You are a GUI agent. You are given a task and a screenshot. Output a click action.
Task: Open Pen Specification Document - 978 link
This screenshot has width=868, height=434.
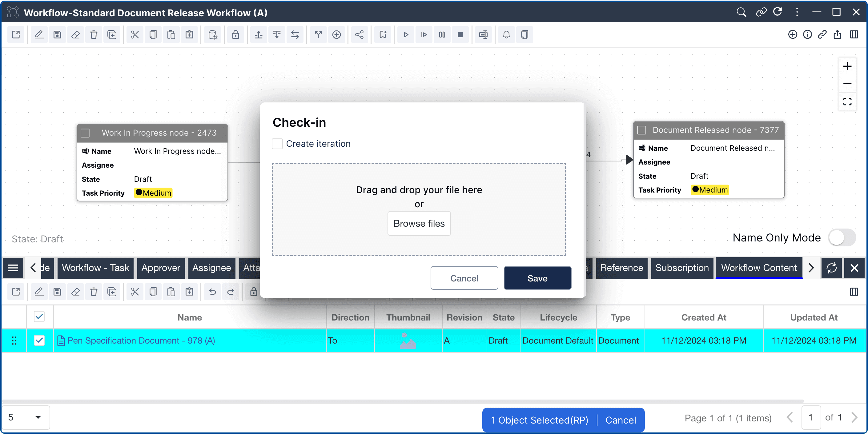(x=141, y=340)
